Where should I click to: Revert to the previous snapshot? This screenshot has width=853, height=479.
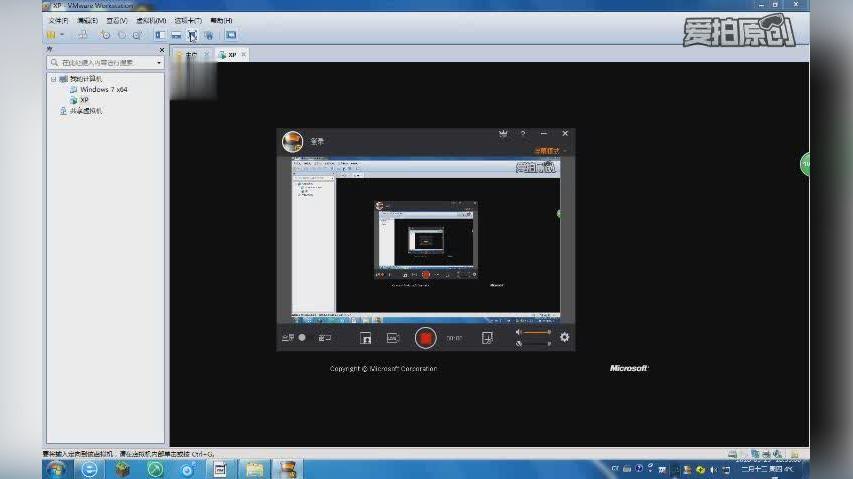[121, 35]
